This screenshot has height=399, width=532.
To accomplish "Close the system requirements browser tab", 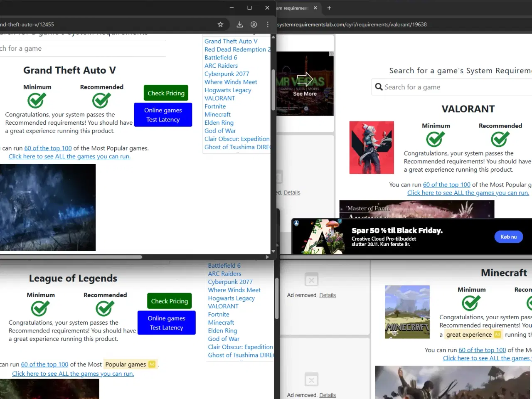I will [315, 8].
